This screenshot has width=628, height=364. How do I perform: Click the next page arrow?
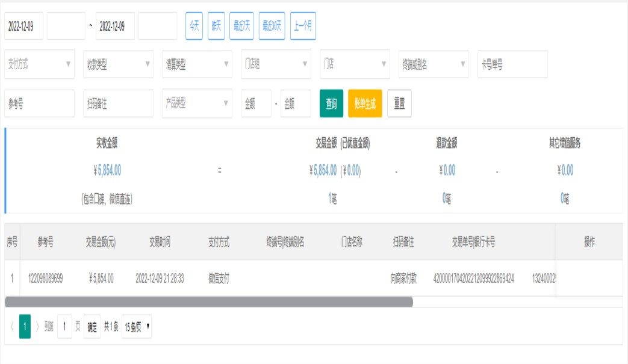point(37,327)
